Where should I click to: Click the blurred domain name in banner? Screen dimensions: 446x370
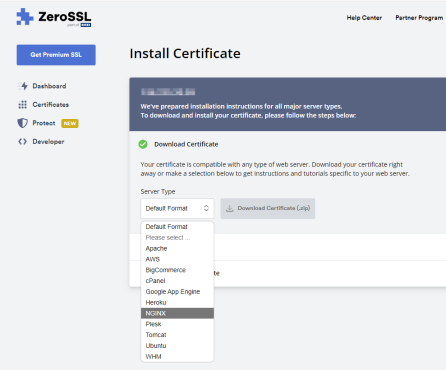click(x=168, y=92)
